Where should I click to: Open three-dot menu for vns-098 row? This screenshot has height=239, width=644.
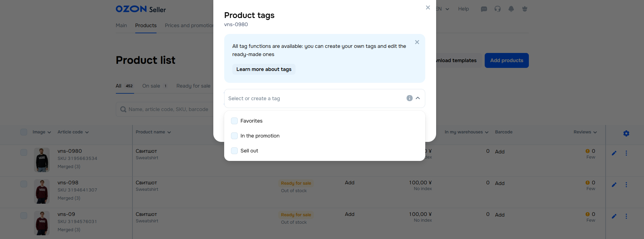[x=626, y=185]
